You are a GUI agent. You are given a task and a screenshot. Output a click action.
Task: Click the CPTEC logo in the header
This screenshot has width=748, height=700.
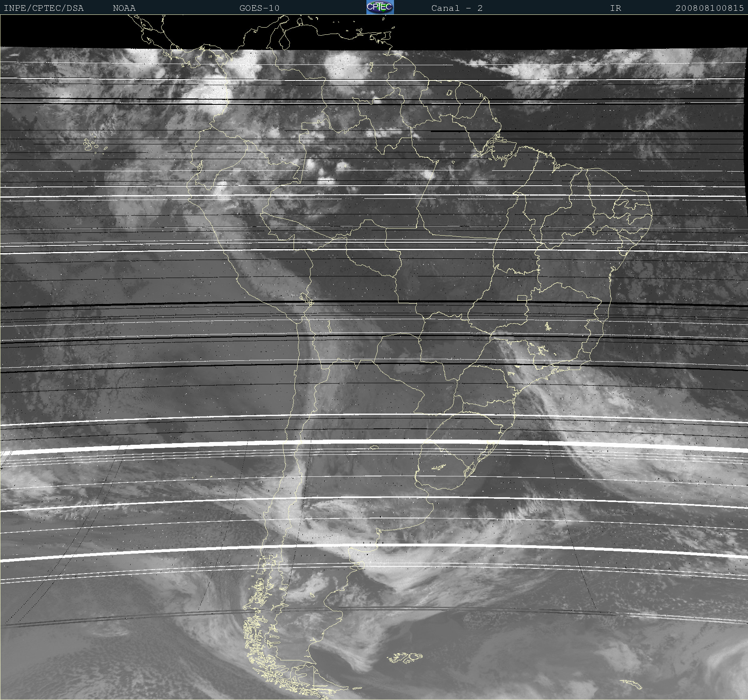380,7
